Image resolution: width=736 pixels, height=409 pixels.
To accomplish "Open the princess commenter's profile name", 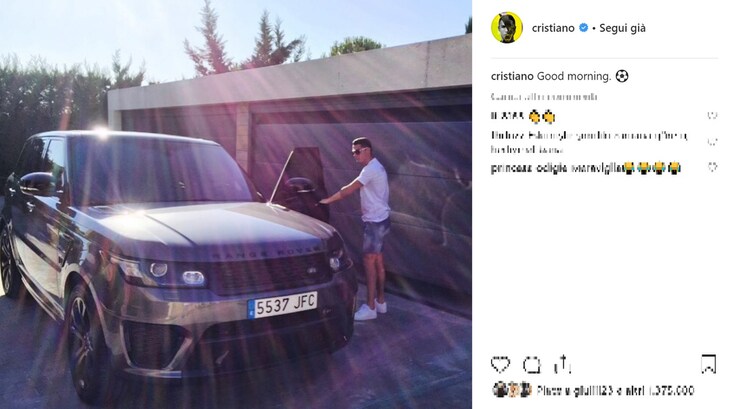I will (529, 168).
